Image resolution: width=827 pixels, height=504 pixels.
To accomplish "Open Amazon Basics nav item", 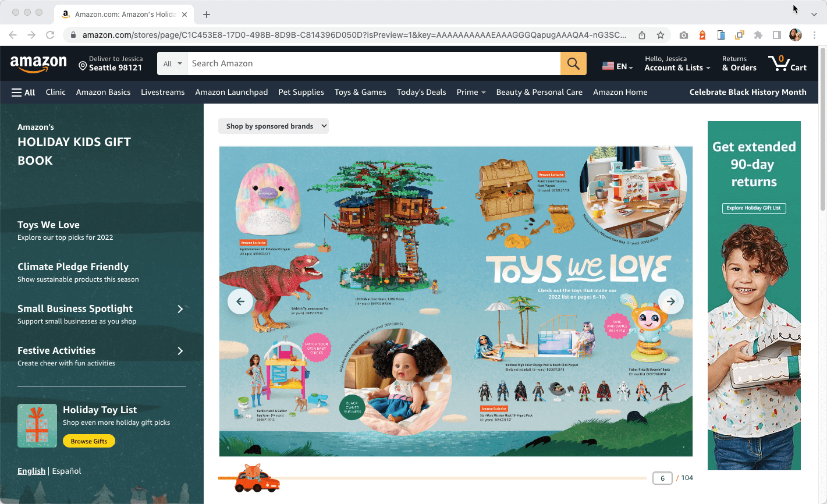I will [x=103, y=92].
